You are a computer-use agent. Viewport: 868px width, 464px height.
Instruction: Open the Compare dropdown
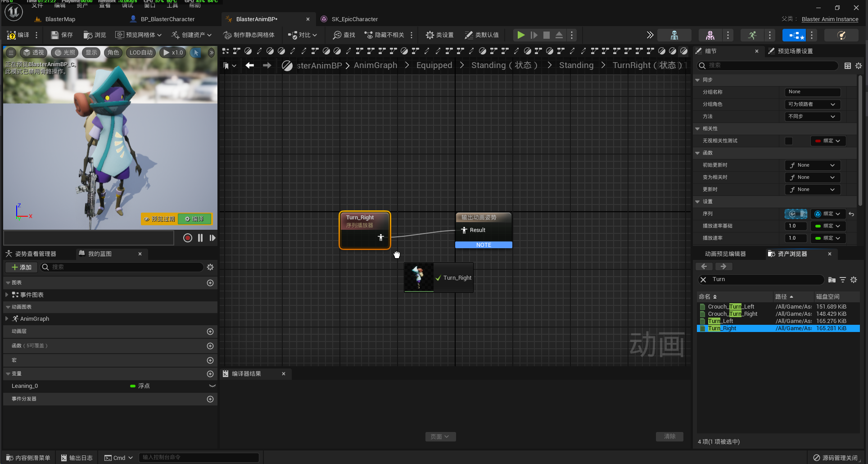(x=303, y=35)
